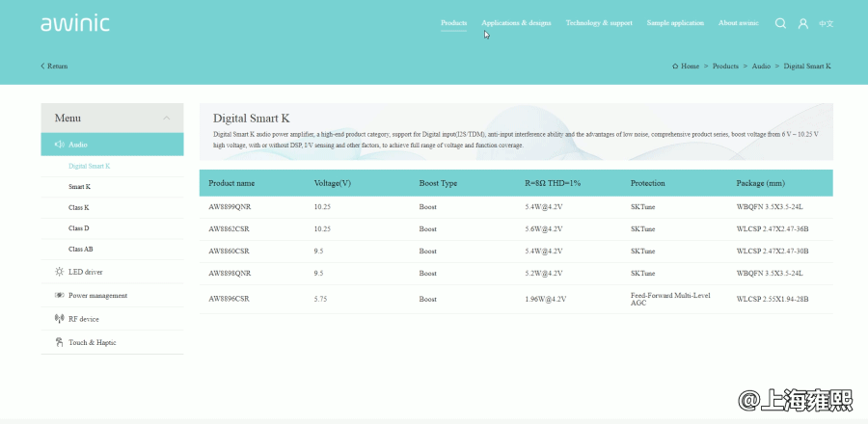Click Boost in AW8896CSR row
The image size is (868, 424).
pos(427,299)
